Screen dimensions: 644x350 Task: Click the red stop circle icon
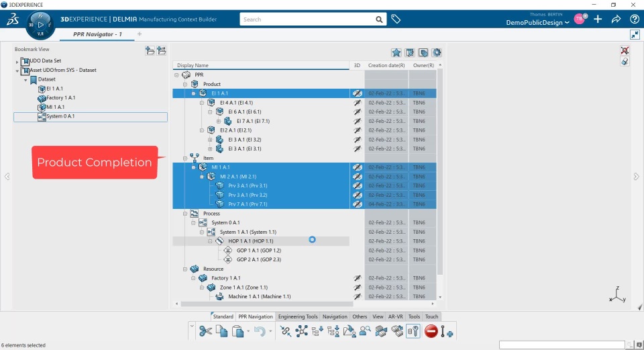431,331
